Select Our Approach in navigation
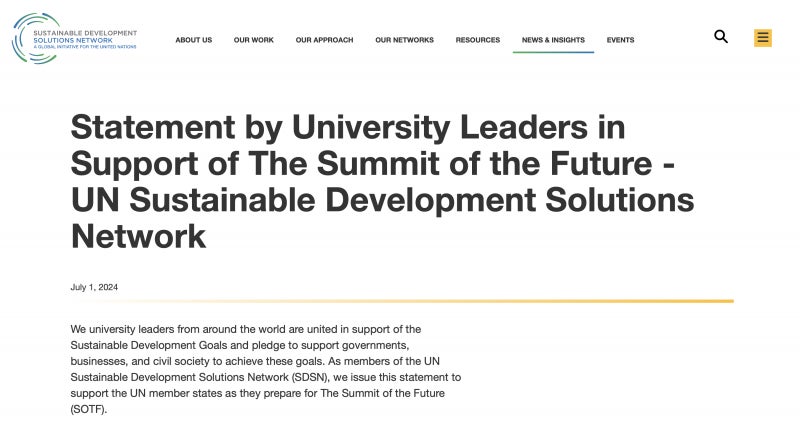Screen dimensions: 800x422 [324, 40]
